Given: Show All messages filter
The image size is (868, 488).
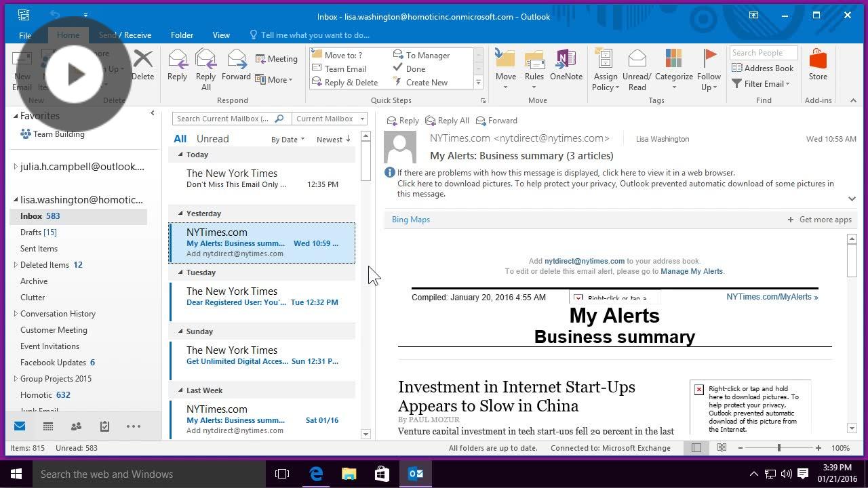Looking at the screenshot, I should [x=180, y=138].
